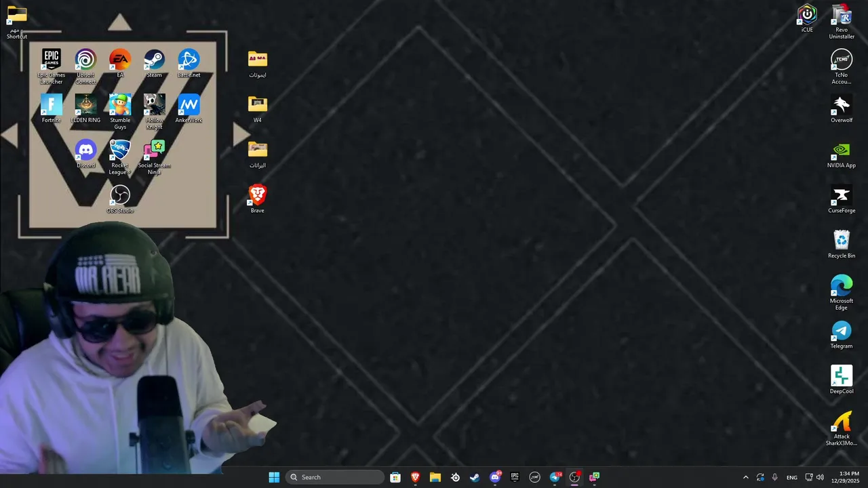
Task: Select the OBS Studio desktop icon
Action: pos(120,199)
